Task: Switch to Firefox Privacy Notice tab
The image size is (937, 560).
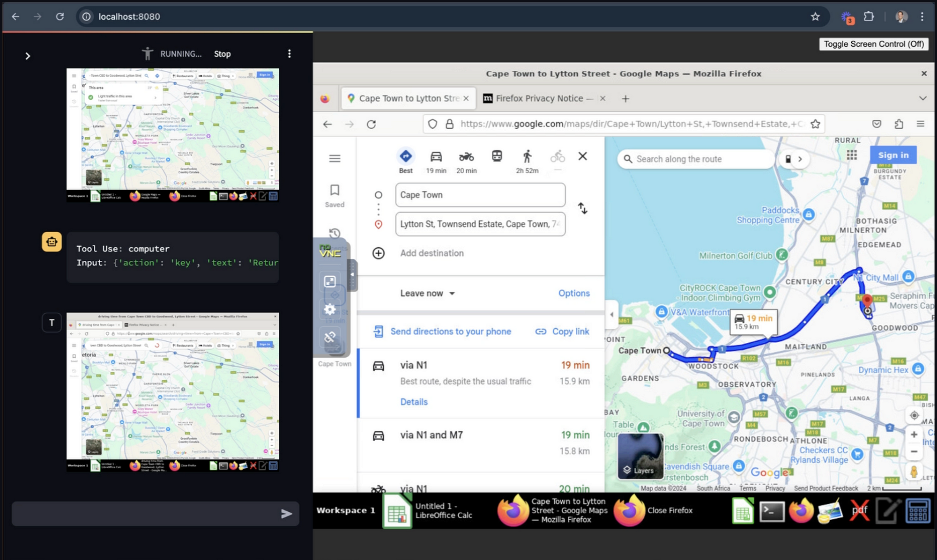Action: (x=539, y=98)
